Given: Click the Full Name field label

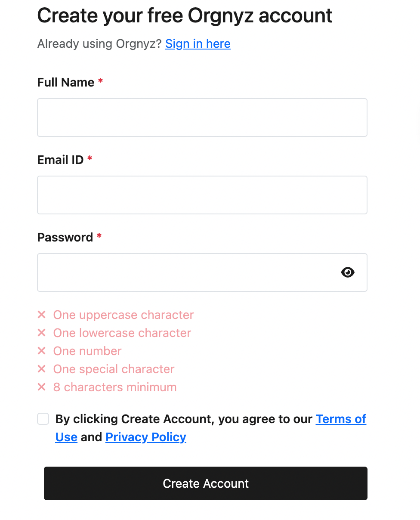Looking at the screenshot, I should 65,82.
